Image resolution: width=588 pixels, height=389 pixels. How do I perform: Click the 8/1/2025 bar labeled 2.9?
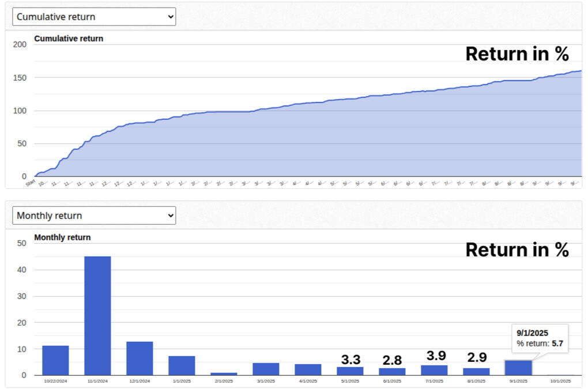pyautogui.click(x=476, y=372)
